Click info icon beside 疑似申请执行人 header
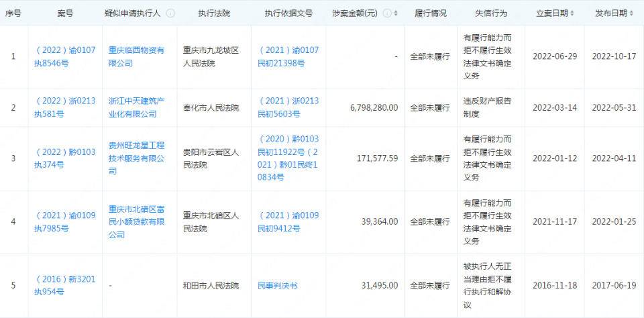Viewport: 644px width, 318px height. coord(170,13)
